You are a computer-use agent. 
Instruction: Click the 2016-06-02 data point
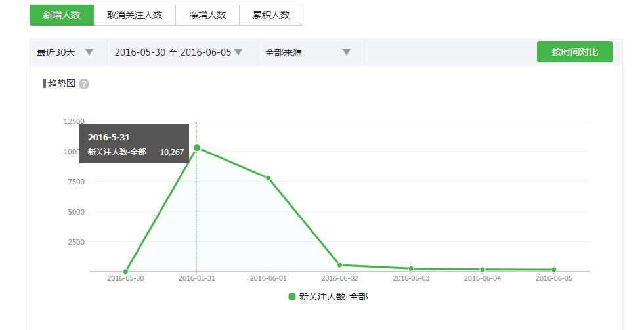(x=339, y=265)
